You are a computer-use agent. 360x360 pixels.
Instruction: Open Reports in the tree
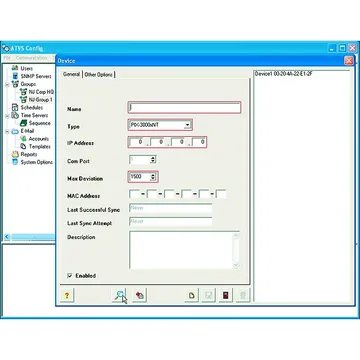coord(29,154)
